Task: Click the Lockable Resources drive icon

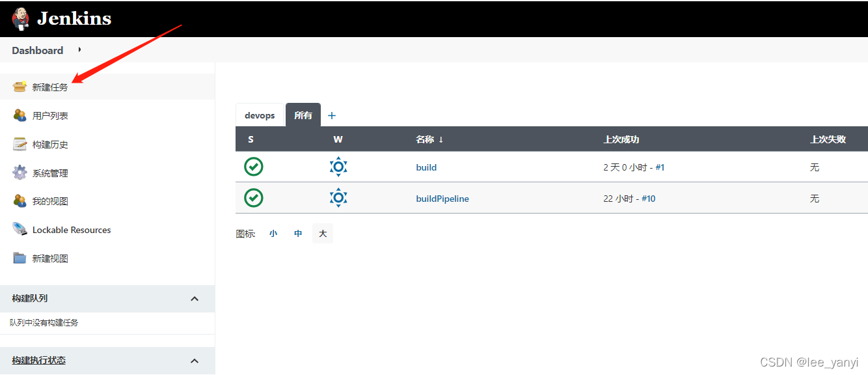Action: 20,229
